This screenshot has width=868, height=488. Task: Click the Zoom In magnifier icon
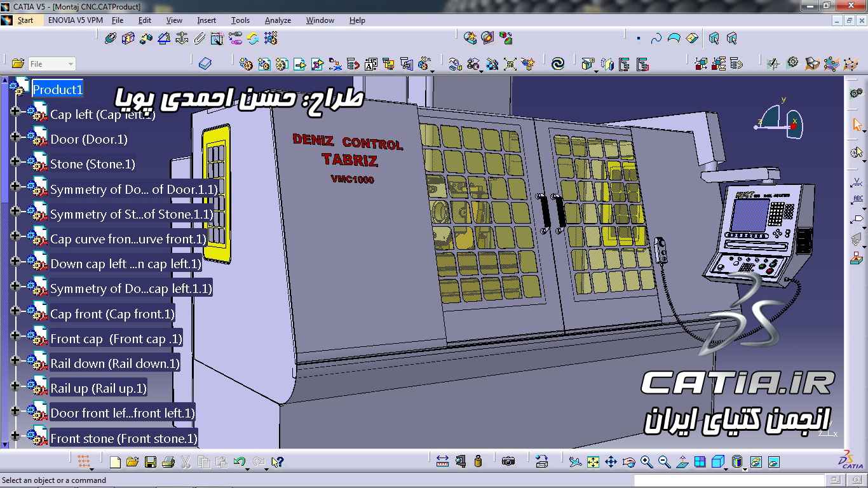(x=646, y=462)
